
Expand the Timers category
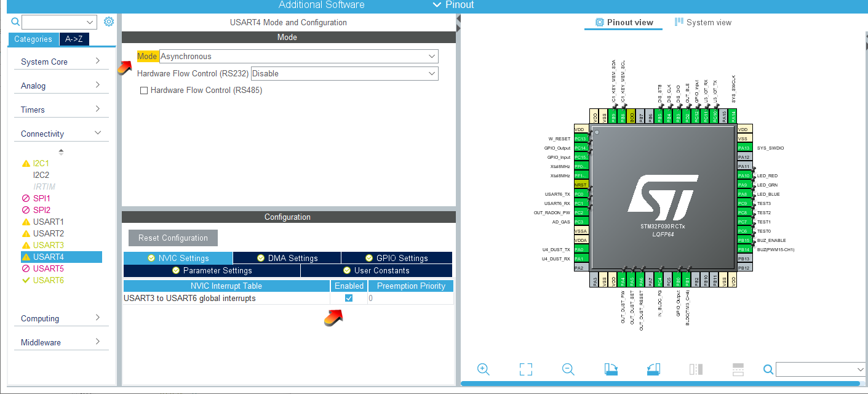[60, 110]
